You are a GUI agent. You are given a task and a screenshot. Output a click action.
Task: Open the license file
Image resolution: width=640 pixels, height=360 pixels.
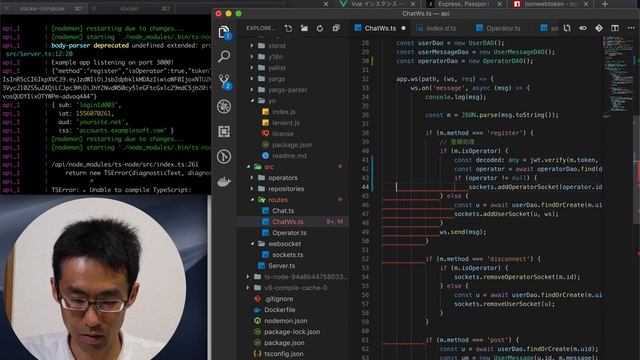[x=282, y=134]
